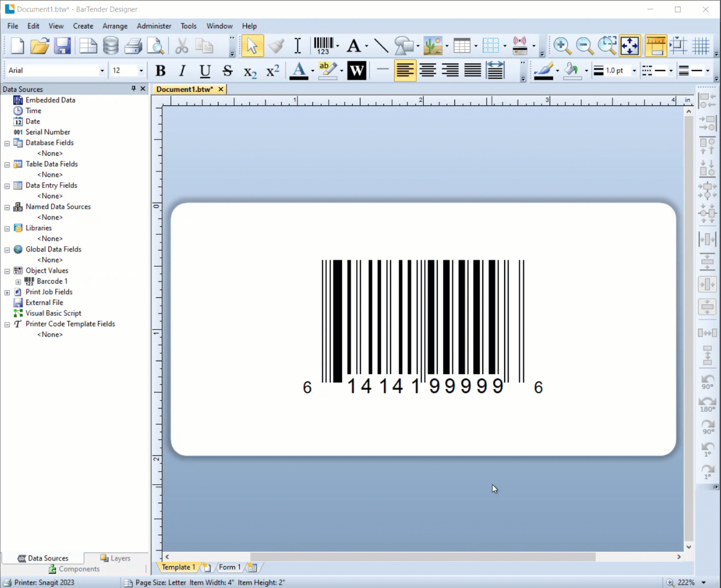Print the label using the printer icon

tap(133, 46)
